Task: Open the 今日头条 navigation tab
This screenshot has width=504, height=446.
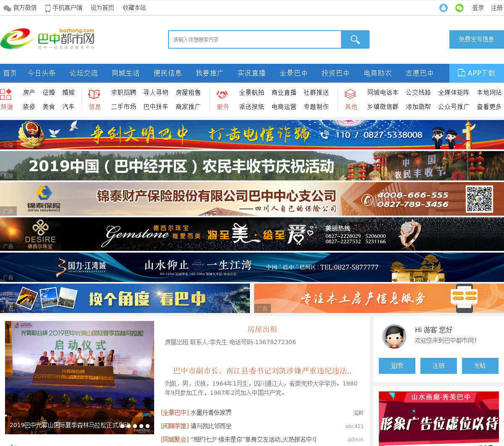Action: tap(42, 73)
